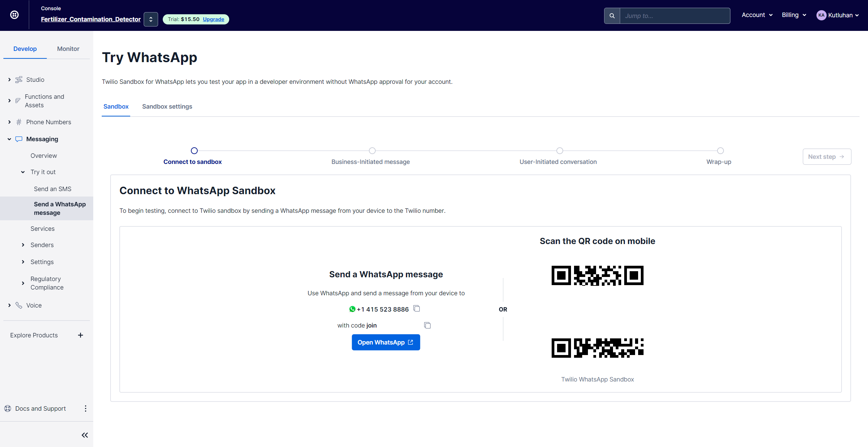
Task: Click the Open WhatsApp button
Action: pyautogui.click(x=386, y=342)
